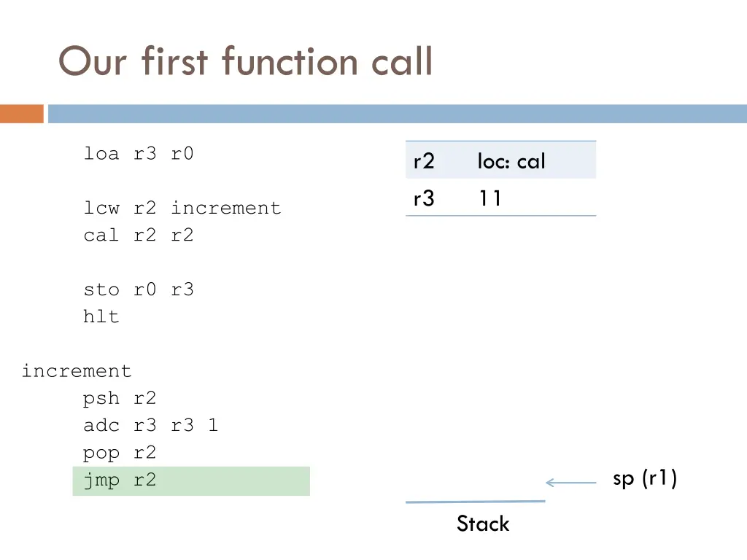Click the blue horizontal header bar
Screen dimensions: 747x560
[x=398, y=114]
